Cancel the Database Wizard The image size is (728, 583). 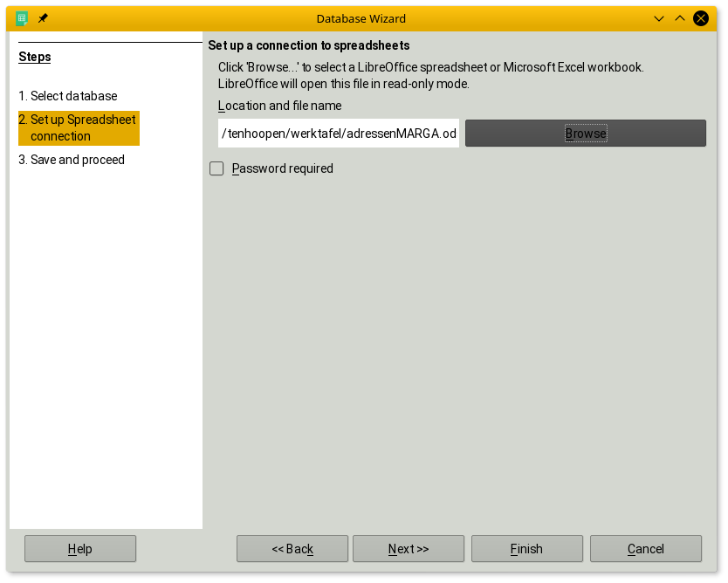(645, 549)
